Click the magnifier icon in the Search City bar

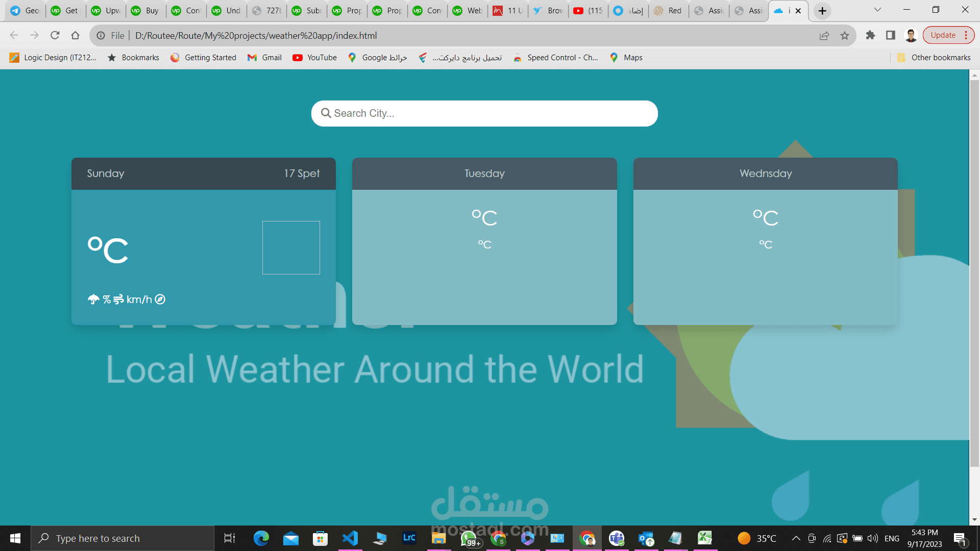(326, 113)
